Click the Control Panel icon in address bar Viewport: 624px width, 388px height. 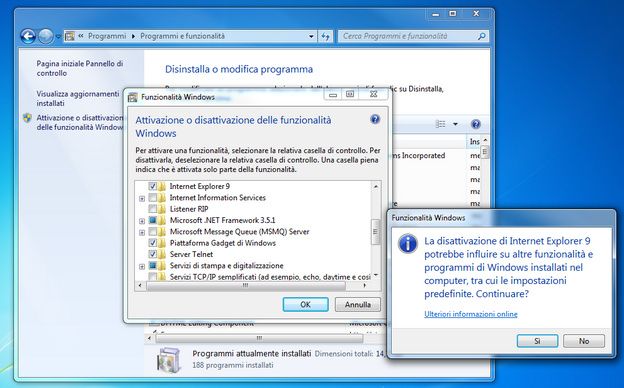pyautogui.click(x=70, y=36)
